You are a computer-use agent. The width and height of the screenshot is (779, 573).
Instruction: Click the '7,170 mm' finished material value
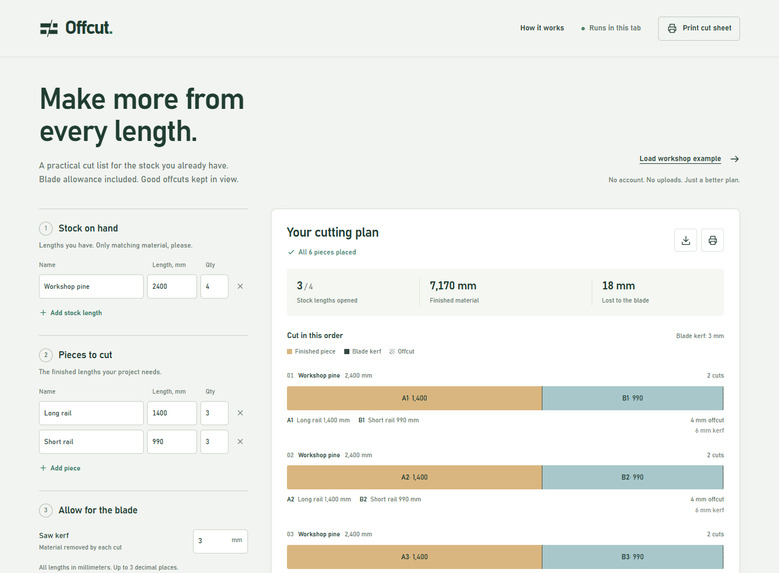453,286
